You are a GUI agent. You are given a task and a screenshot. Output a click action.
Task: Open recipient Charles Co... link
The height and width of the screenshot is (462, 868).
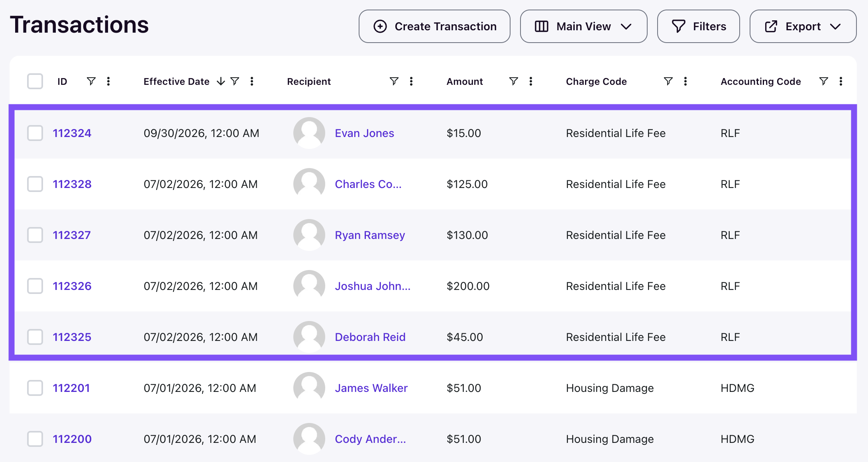368,184
